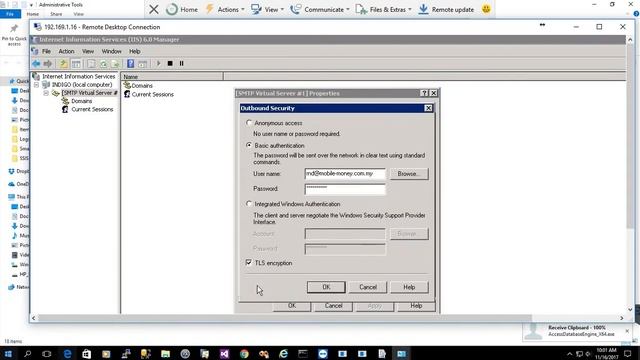This screenshot has height=360, width=640.
Task: Click Remote update in the remote toolbar
Action: pos(447,9)
